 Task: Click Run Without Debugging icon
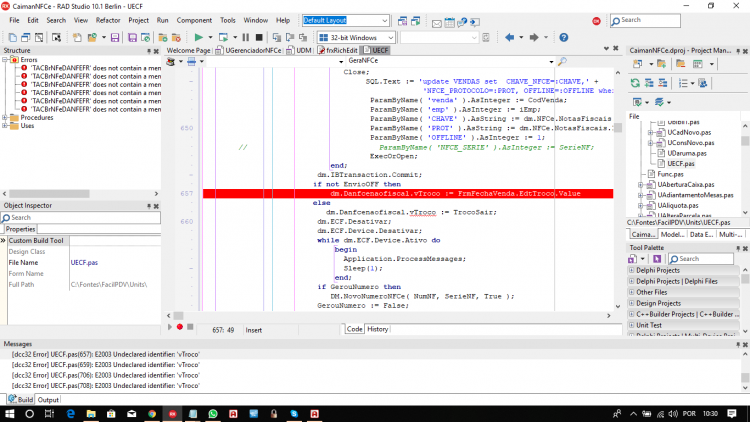point(223,37)
